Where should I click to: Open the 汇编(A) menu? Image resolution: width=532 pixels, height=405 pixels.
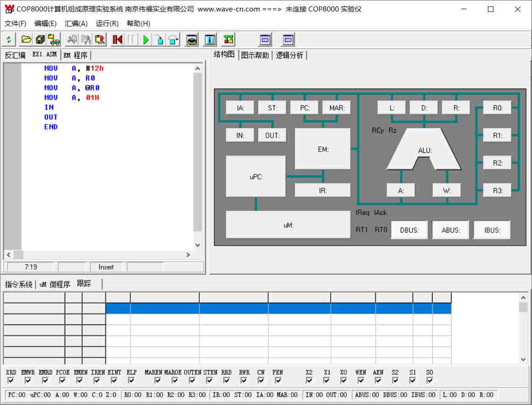pyautogui.click(x=76, y=23)
